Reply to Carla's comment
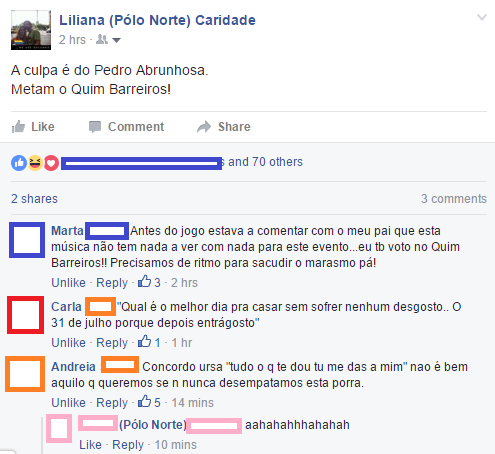 pyautogui.click(x=112, y=343)
